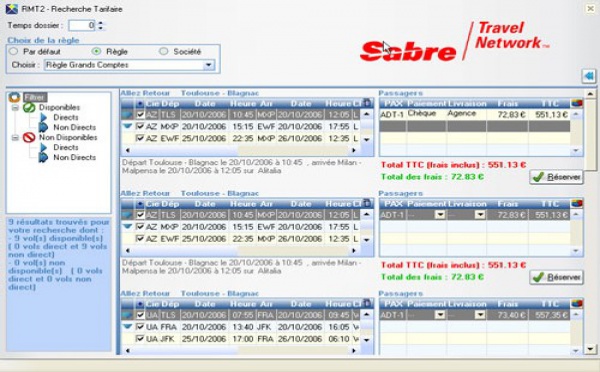Click Réserver button for first result

(x=556, y=177)
